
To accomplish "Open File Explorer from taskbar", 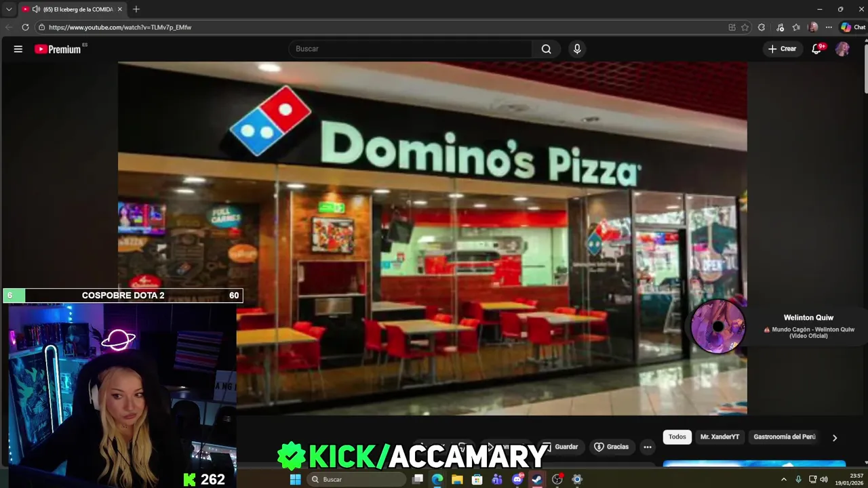I will pyautogui.click(x=457, y=479).
